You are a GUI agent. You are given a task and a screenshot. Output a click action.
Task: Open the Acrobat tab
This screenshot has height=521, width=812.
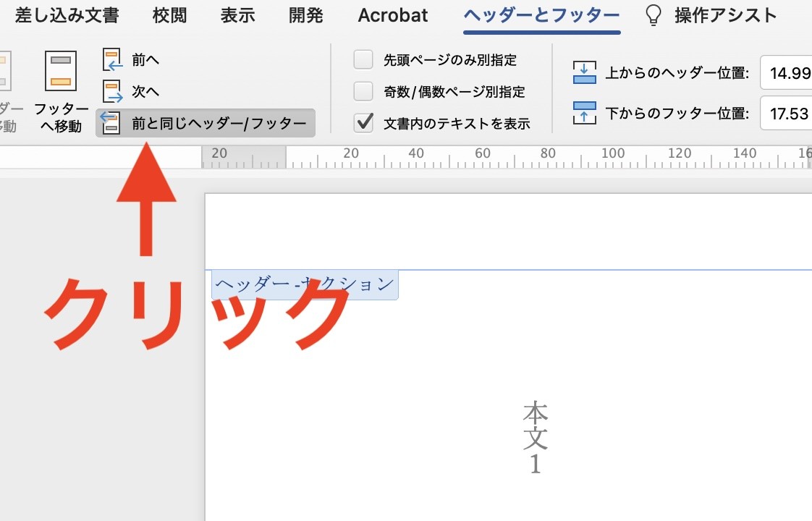[x=392, y=15]
